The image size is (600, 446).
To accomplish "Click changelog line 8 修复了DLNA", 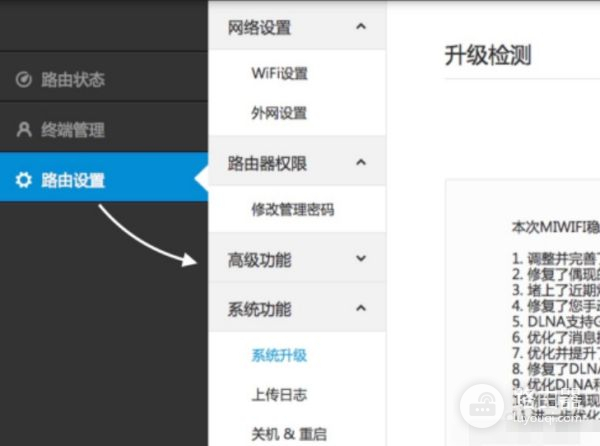I will click(x=556, y=369).
